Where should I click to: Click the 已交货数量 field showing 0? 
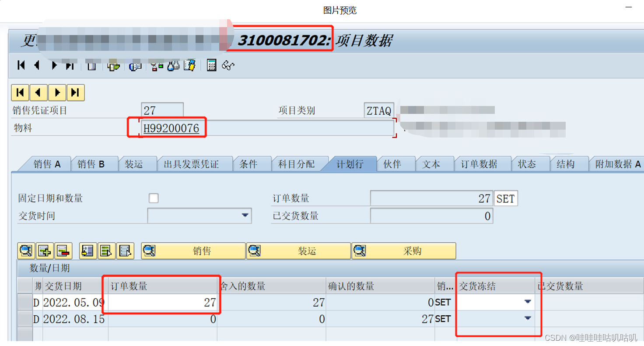coord(431,215)
